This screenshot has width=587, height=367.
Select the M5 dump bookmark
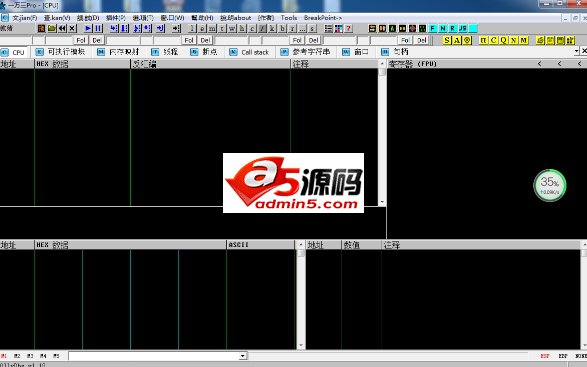[56, 356]
